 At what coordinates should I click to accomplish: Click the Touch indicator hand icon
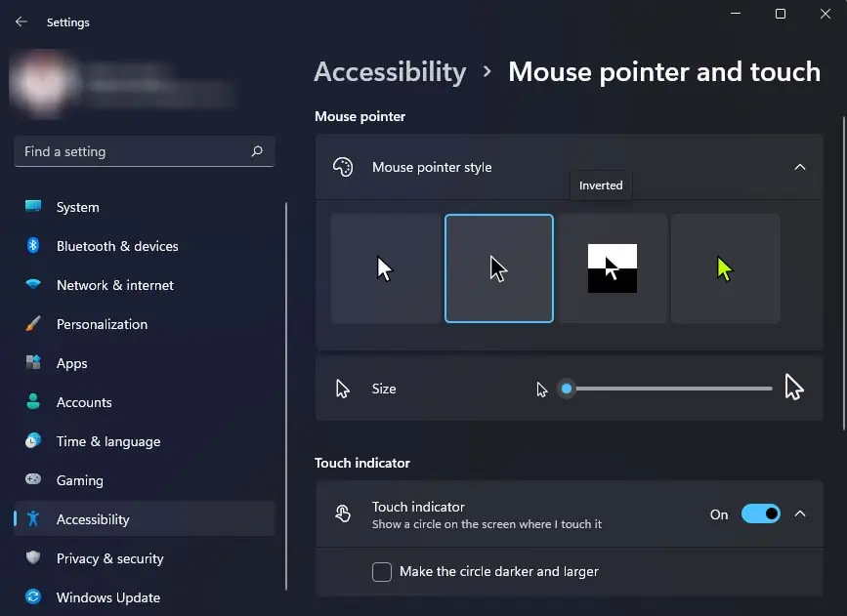(x=344, y=513)
